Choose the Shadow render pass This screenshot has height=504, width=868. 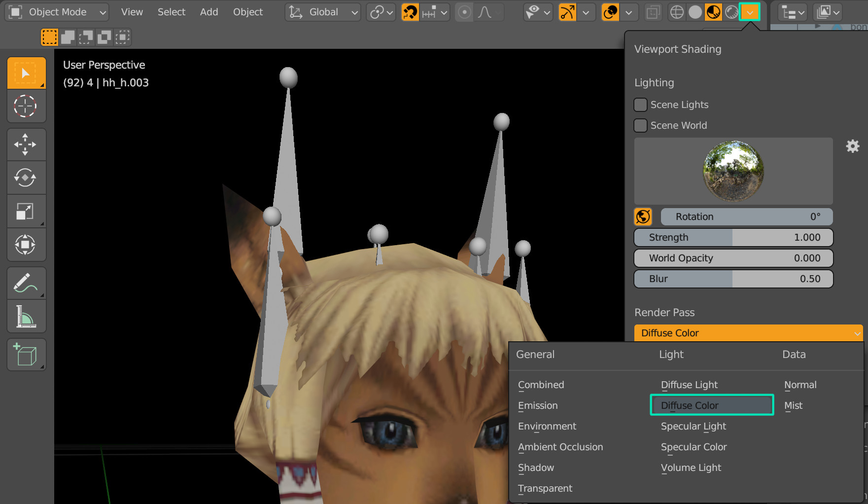pos(536,468)
